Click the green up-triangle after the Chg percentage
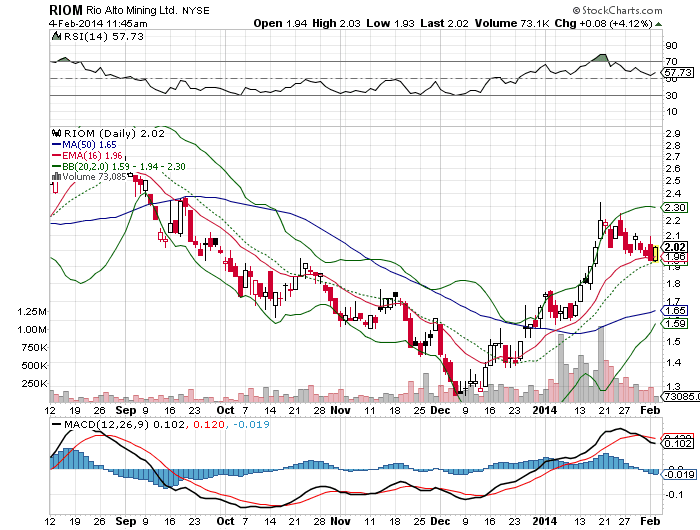The image size is (700, 530). click(x=658, y=24)
